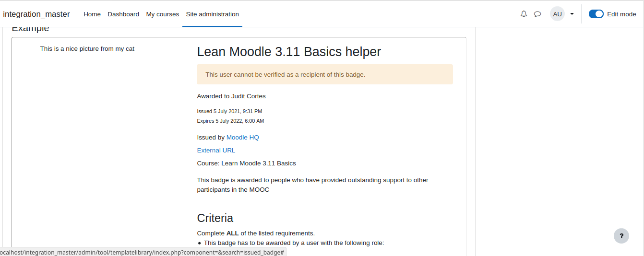Expand the user menu dropdown arrow
Viewport: 644px width, 256px height.
click(572, 14)
